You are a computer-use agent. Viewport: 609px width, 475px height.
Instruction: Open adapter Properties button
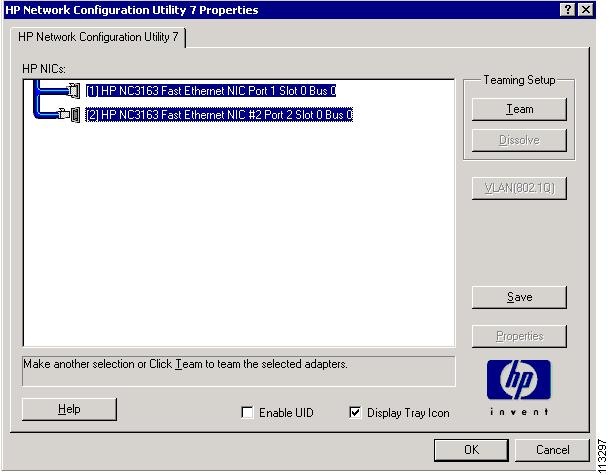coord(519,336)
